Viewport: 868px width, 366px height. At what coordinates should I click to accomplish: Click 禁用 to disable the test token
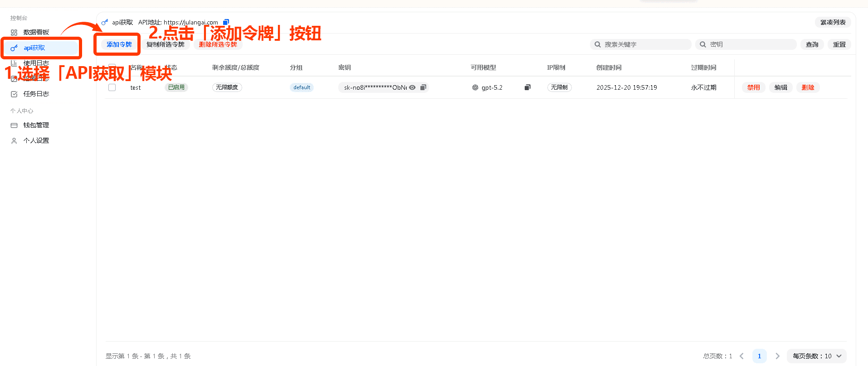pyautogui.click(x=753, y=87)
